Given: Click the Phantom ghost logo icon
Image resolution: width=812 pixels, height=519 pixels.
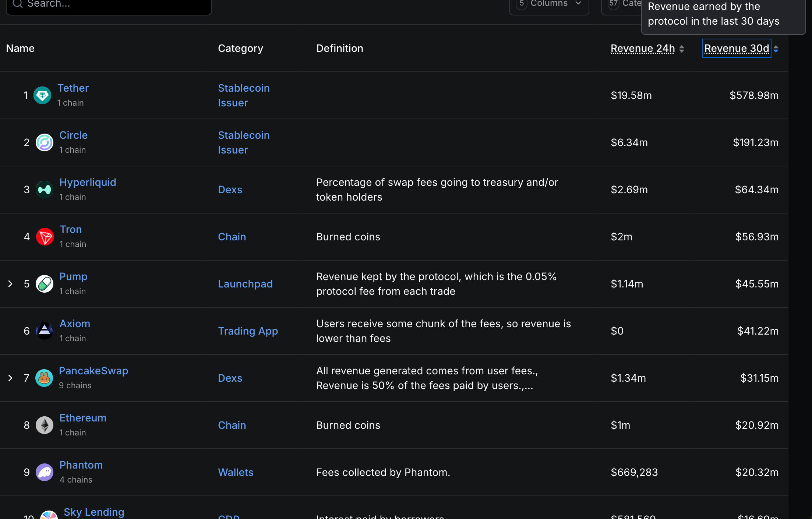Looking at the screenshot, I should (x=45, y=472).
